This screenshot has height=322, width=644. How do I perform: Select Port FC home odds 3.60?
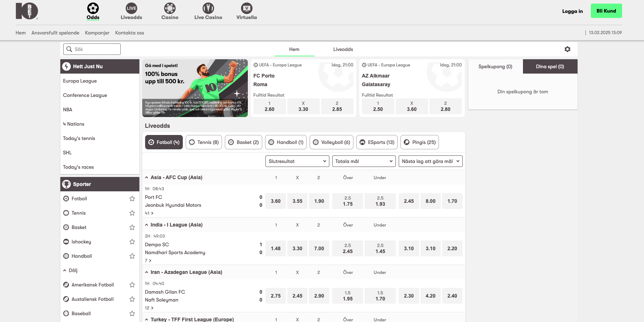click(x=276, y=201)
